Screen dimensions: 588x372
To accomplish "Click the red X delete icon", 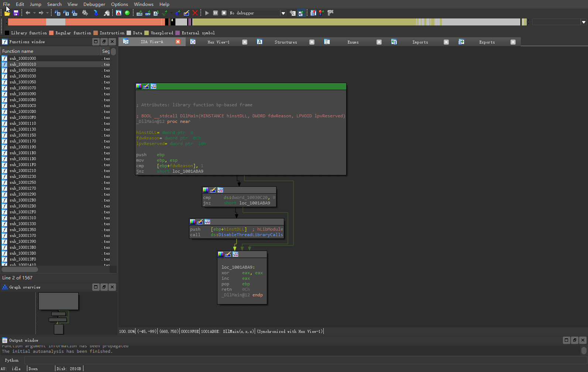I will pyautogui.click(x=195, y=13).
